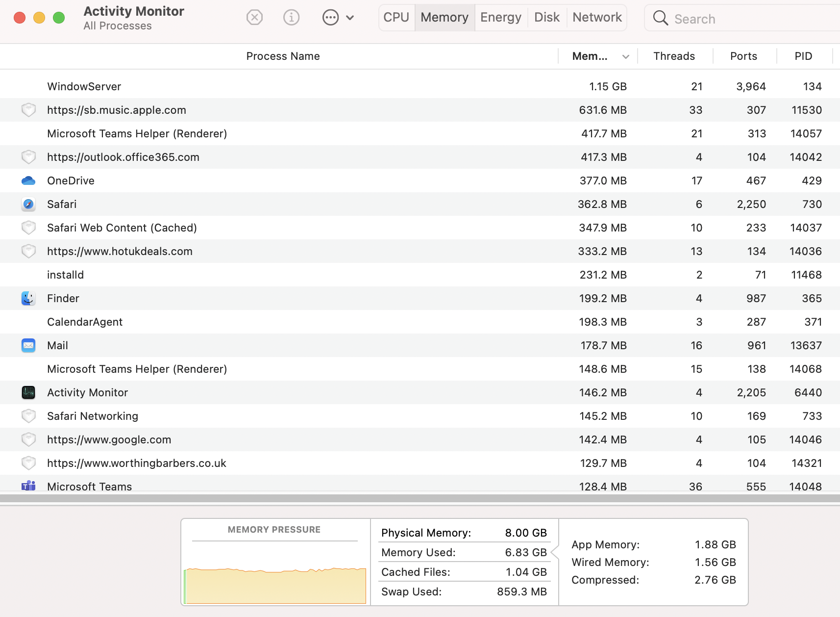Toggle Memory column sort order arrow
The width and height of the screenshot is (840, 617).
(x=625, y=57)
